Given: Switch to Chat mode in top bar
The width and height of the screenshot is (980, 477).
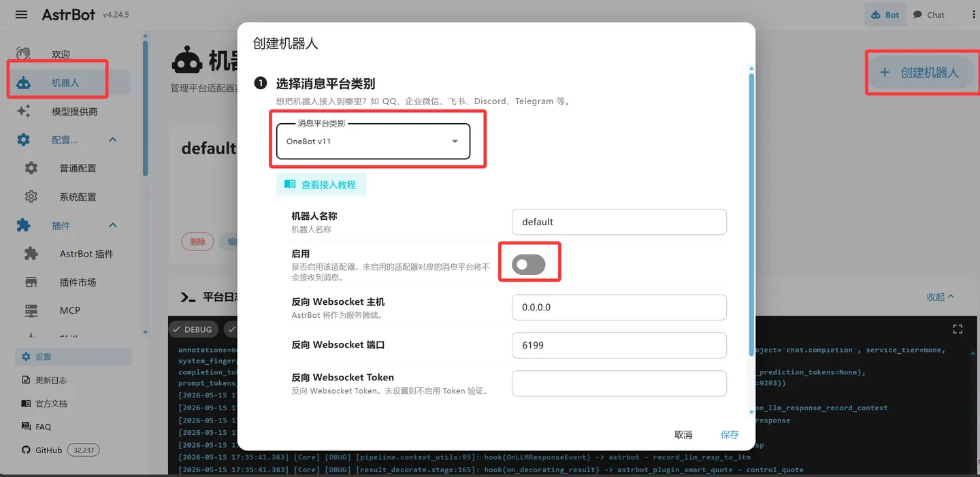Looking at the screenshot, I should tap(929, 14).
